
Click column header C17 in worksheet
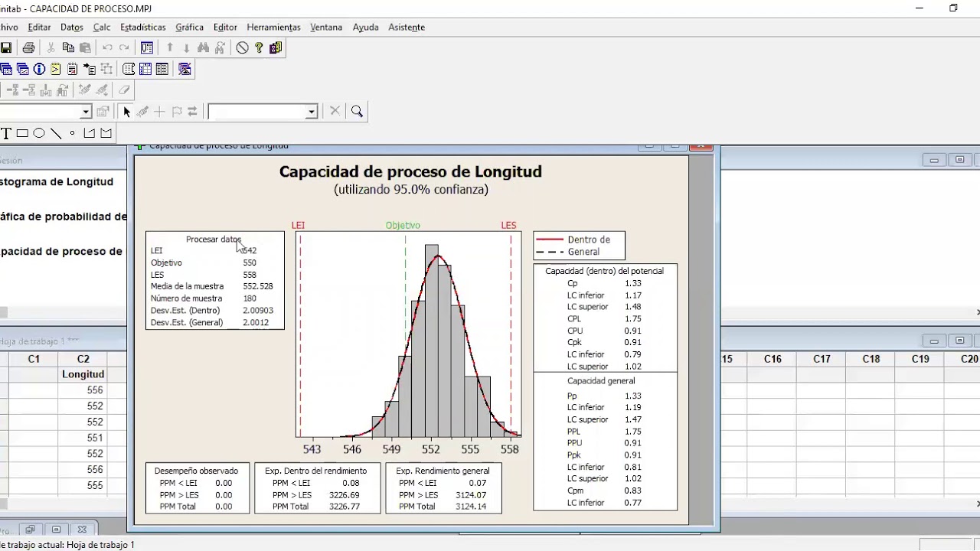click(822, 359)
